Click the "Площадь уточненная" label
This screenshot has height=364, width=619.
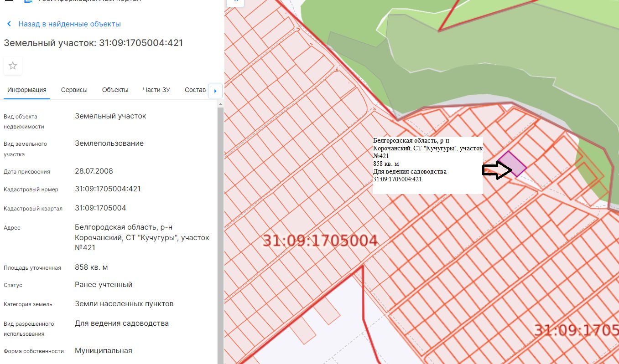coord(32,268)
